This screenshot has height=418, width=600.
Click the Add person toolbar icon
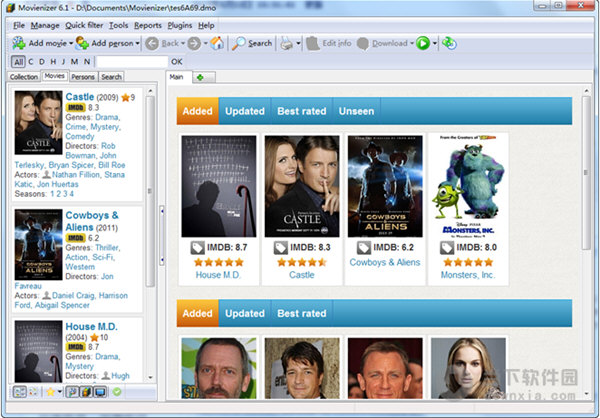pyautogui.click(x=82, y=43)
